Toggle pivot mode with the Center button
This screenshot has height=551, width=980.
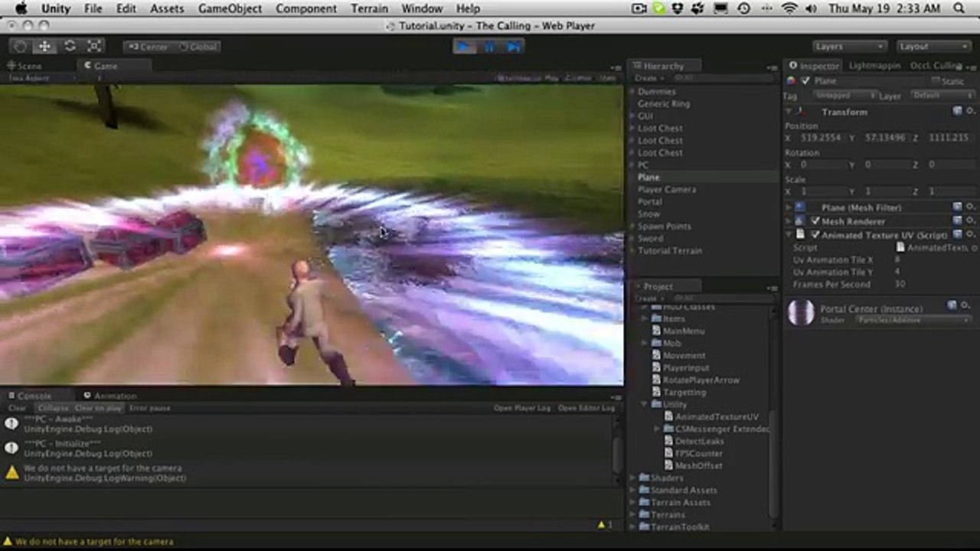[148, 47]
